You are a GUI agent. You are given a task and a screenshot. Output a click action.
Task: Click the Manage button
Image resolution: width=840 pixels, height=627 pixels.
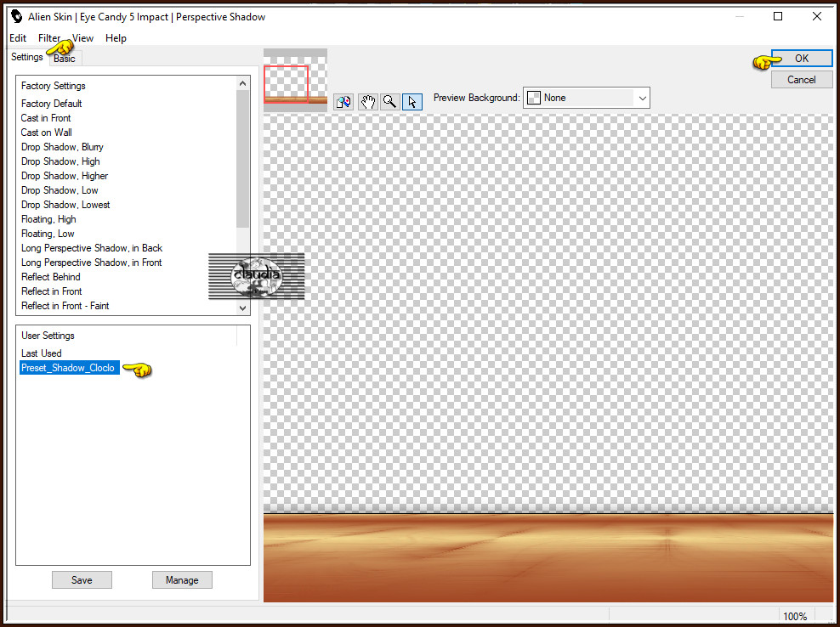pos(182,580)
